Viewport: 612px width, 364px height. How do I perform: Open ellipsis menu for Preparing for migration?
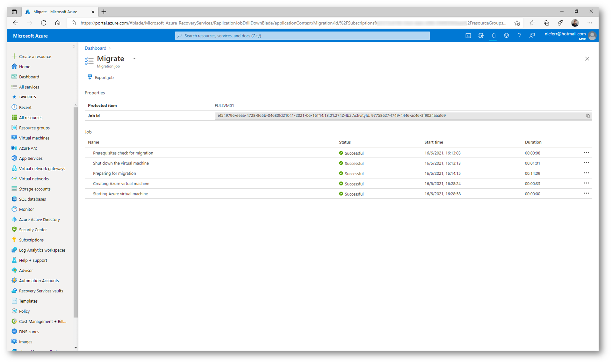[x=586, y=173]
